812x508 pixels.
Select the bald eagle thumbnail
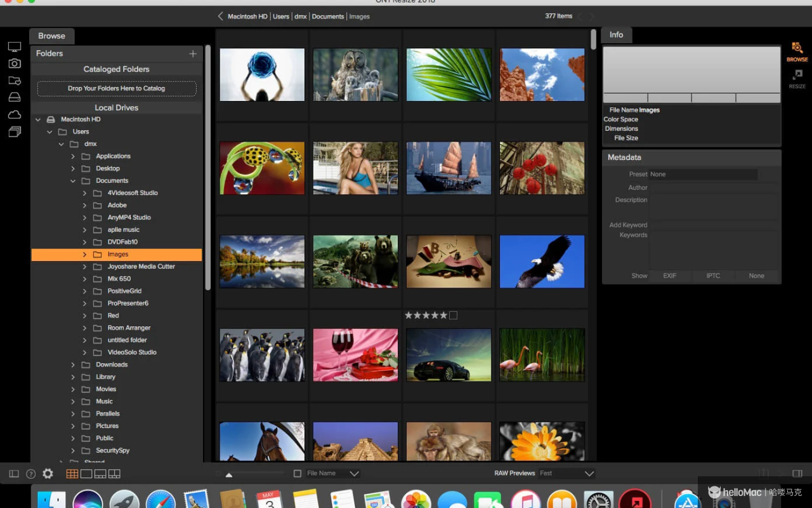[x=542, y=262]
